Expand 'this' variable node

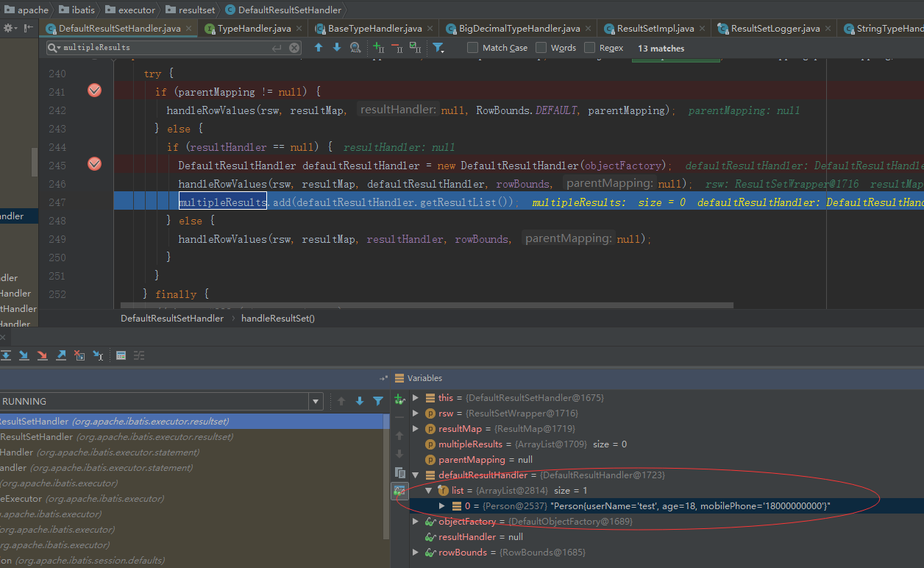416,398
